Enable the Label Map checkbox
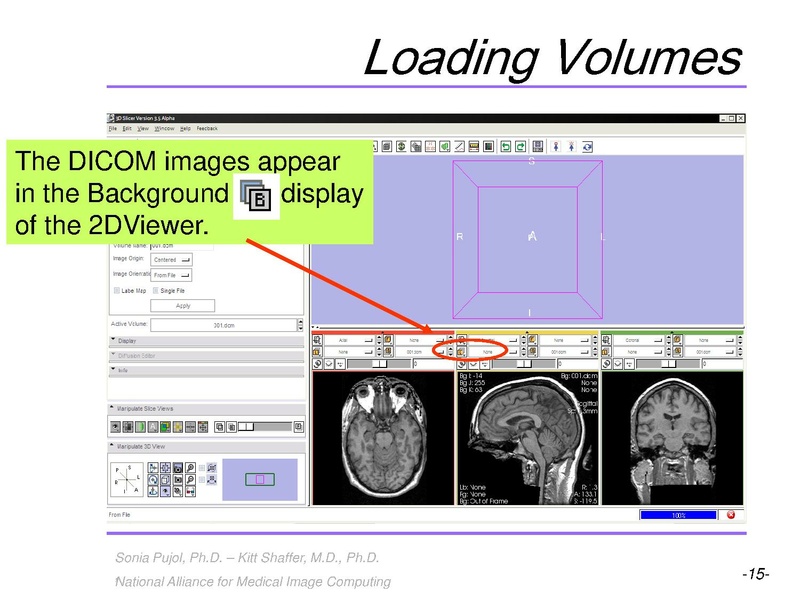This screenshot has width=800, height=600. [x=117, y=290]
